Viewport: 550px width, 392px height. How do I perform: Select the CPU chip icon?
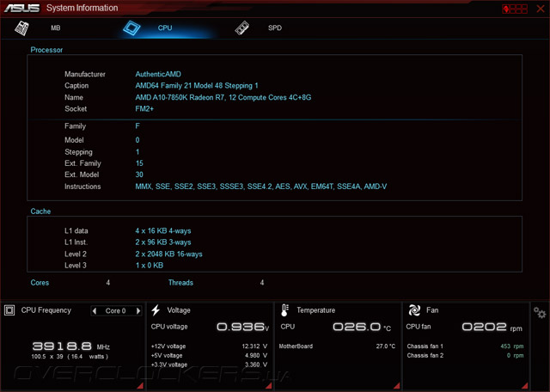pos(131,28)
